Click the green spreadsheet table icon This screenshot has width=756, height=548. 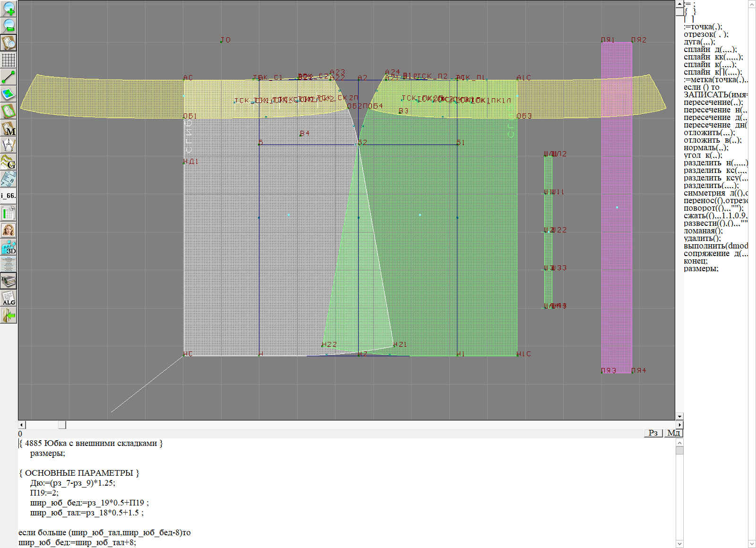click(9, 213)
